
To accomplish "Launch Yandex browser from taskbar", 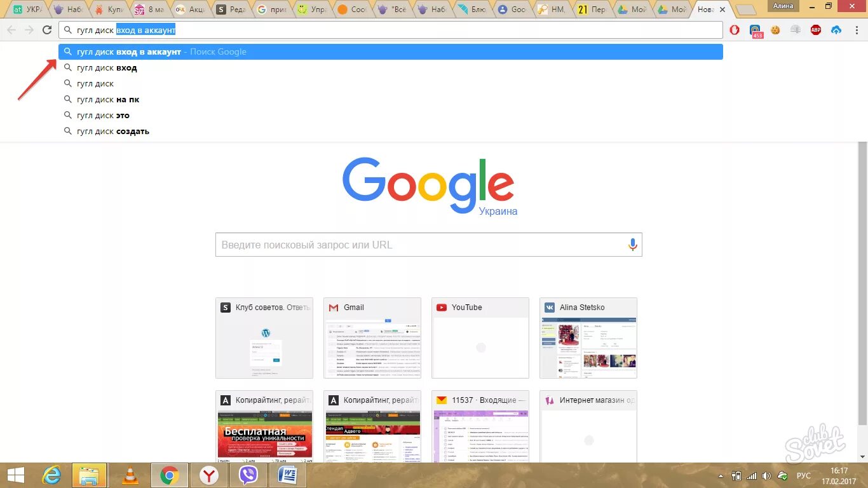I will pos(208,475).
